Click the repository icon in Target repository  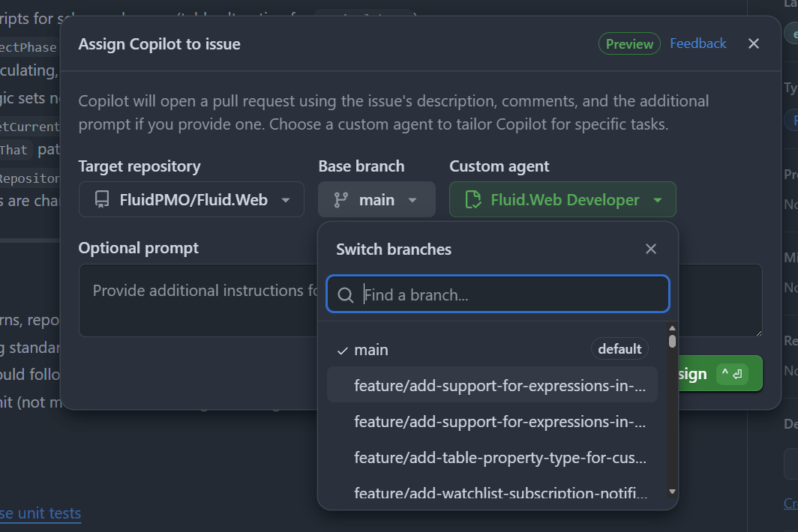click(x=101, y=200)
